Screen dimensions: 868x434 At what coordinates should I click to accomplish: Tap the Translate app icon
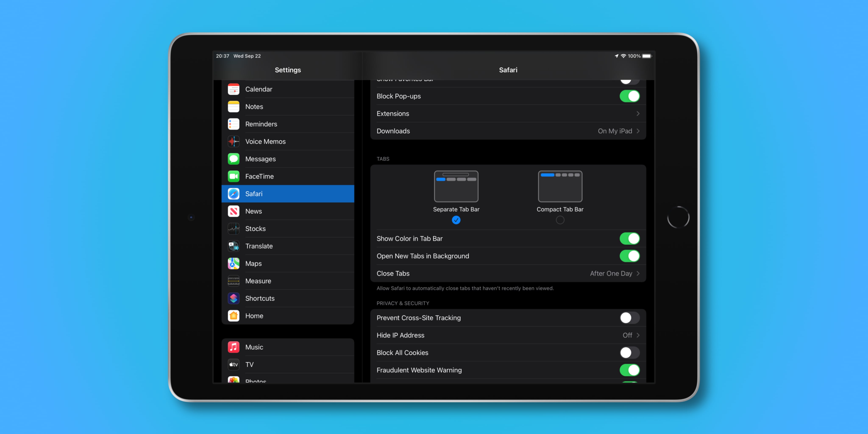point(234,246)
